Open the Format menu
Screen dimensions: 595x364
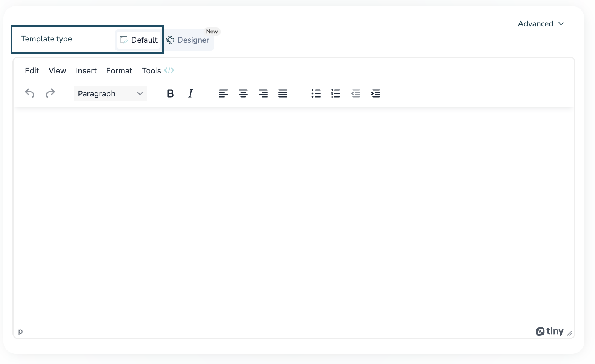click(x=119, y=71)
